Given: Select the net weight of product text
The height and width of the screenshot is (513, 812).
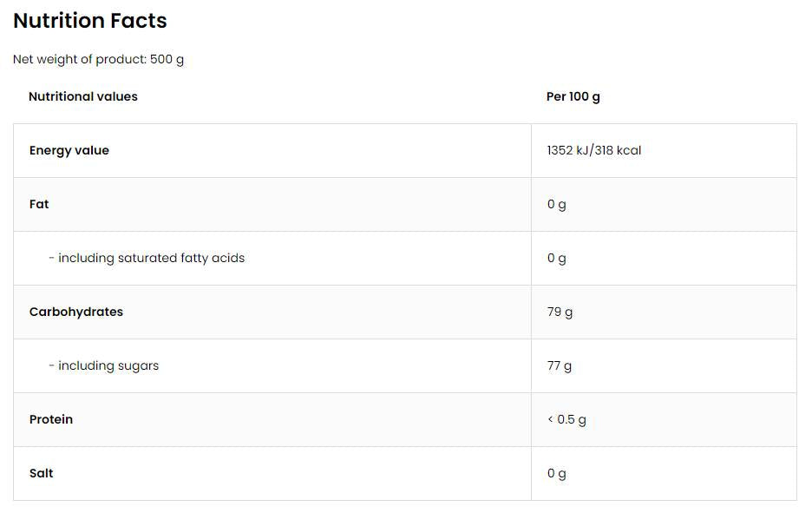Looking at the screenshot, I should [x=98, y=60].
